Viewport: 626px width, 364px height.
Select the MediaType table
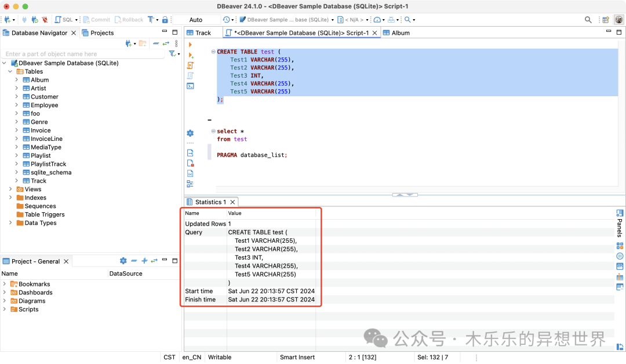point(46,147)
